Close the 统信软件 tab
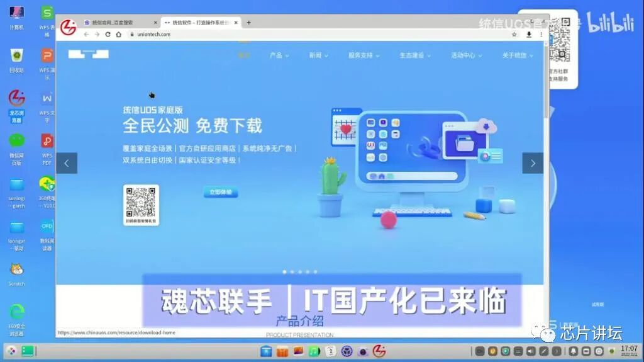The image size is (644, 362). [x=236, y=23]
